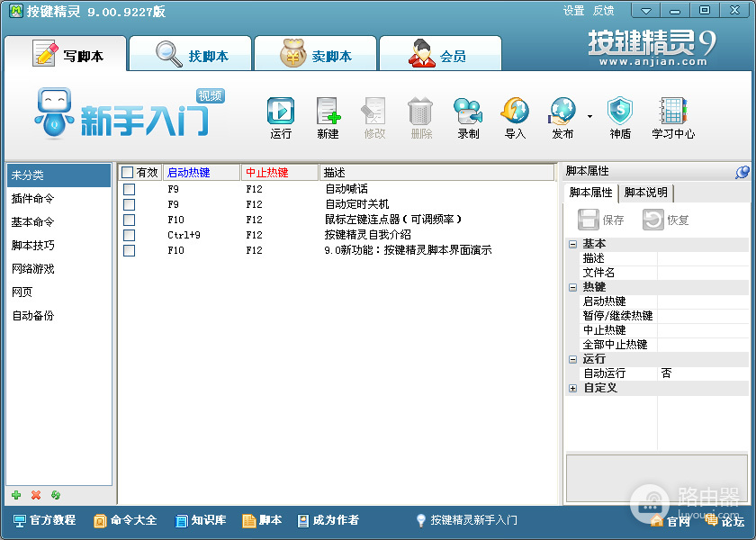Open 命令大全 command reference
Screen dimensions: 756x540
point(125,520)
